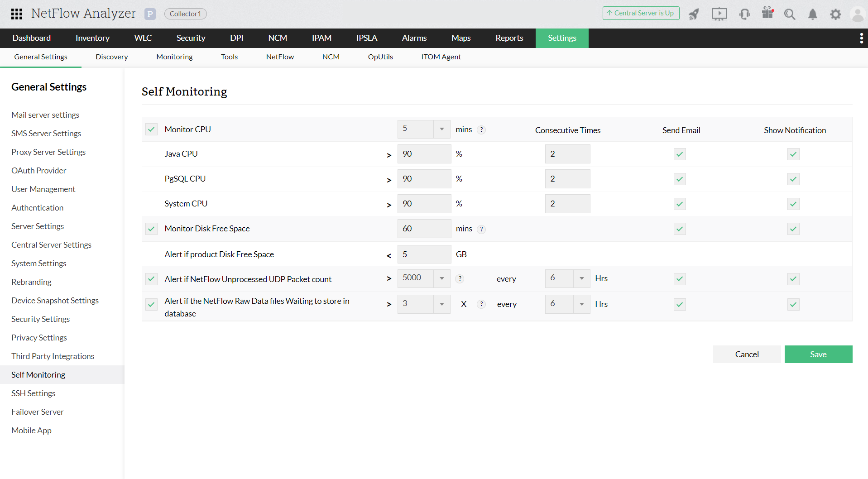Expand the Monitor CPU interval dropdown
This screenshot has width=868, height=479.
tap(441, 129)
